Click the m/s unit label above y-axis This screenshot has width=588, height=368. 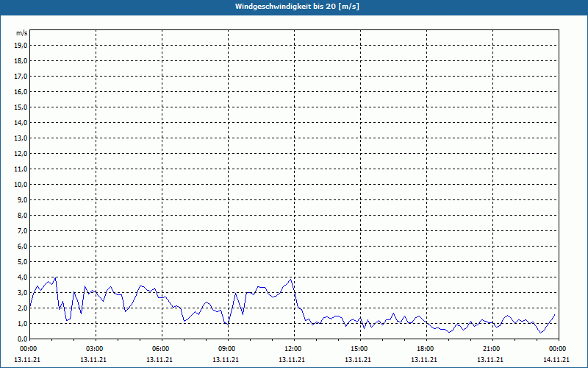(x=22, y=33)
